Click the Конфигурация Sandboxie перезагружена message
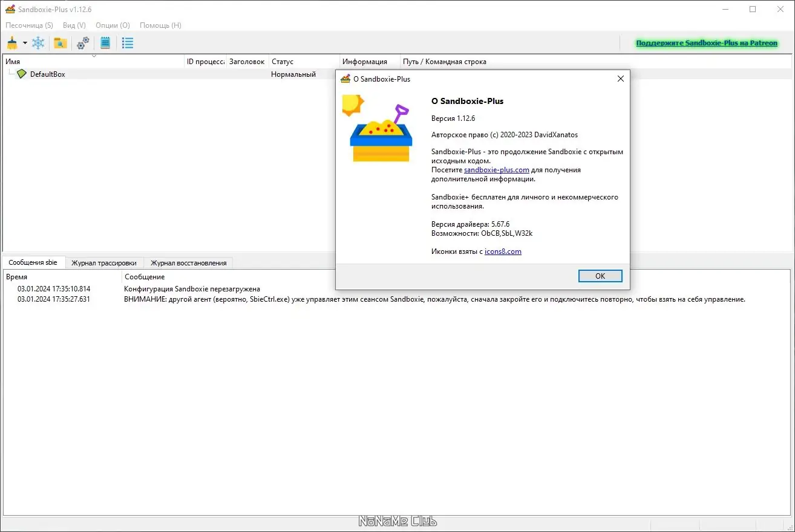This screenshot has height=532, width=795. [192, 289]
